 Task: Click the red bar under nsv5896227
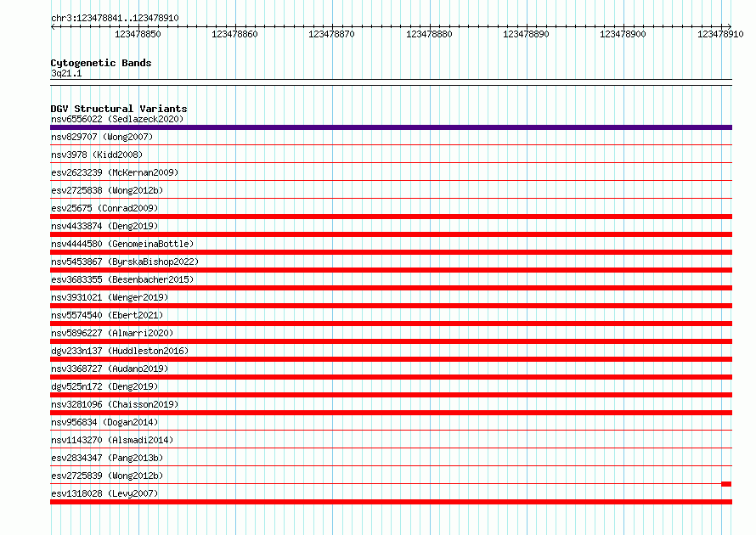click(391, 341)
